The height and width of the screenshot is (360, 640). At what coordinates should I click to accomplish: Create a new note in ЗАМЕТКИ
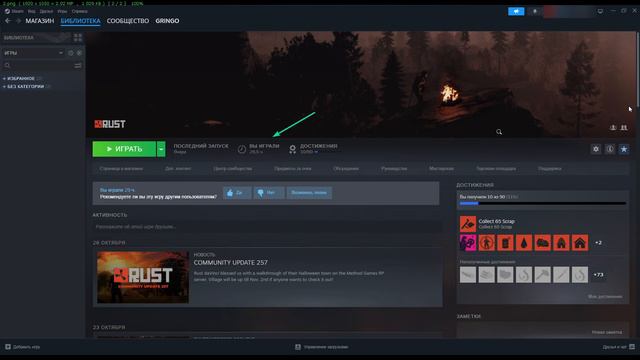pyautogui.click(x=607, y=332)
